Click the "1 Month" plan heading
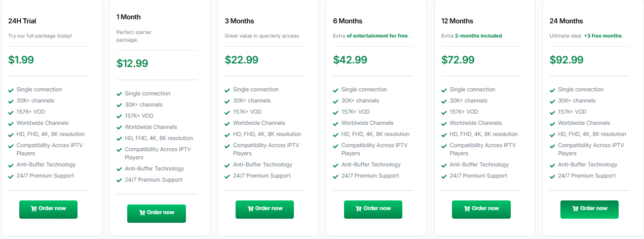 pyautogui.click(x=129, y=17)
